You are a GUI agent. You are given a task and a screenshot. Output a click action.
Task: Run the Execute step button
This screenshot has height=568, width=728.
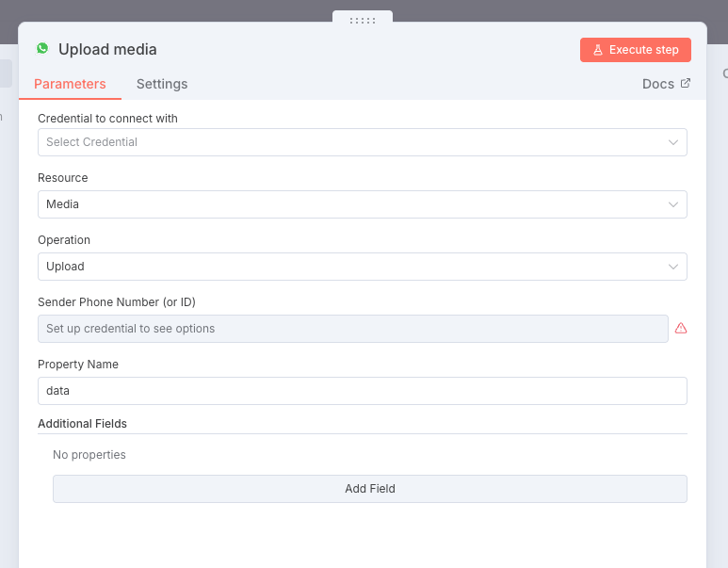tap(635, 50)
